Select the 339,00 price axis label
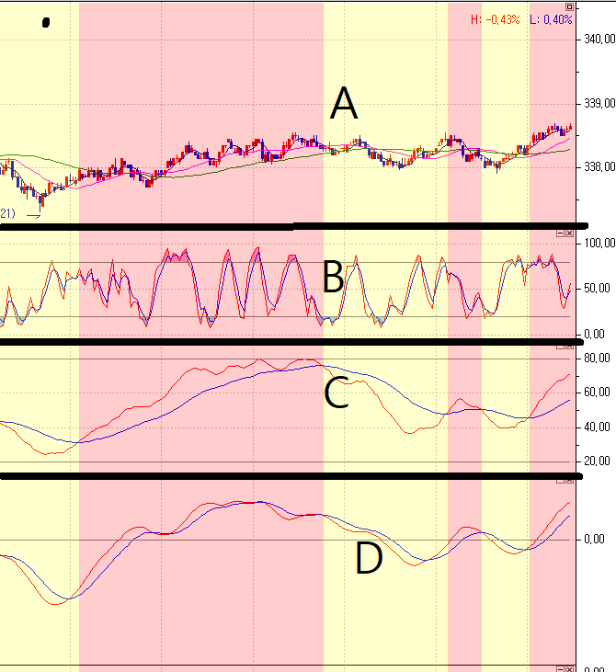The height and width of the screenshot is (672, 616). 599,104
